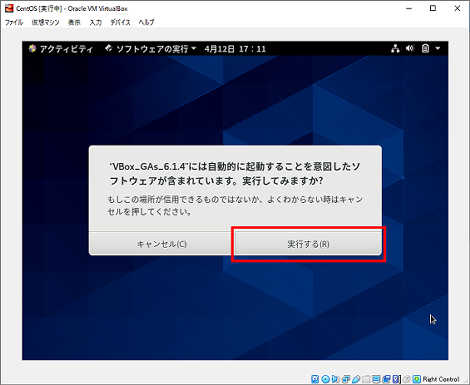Open the 入力 menu
Screen dimensions: 470x385
pos(96,22)
